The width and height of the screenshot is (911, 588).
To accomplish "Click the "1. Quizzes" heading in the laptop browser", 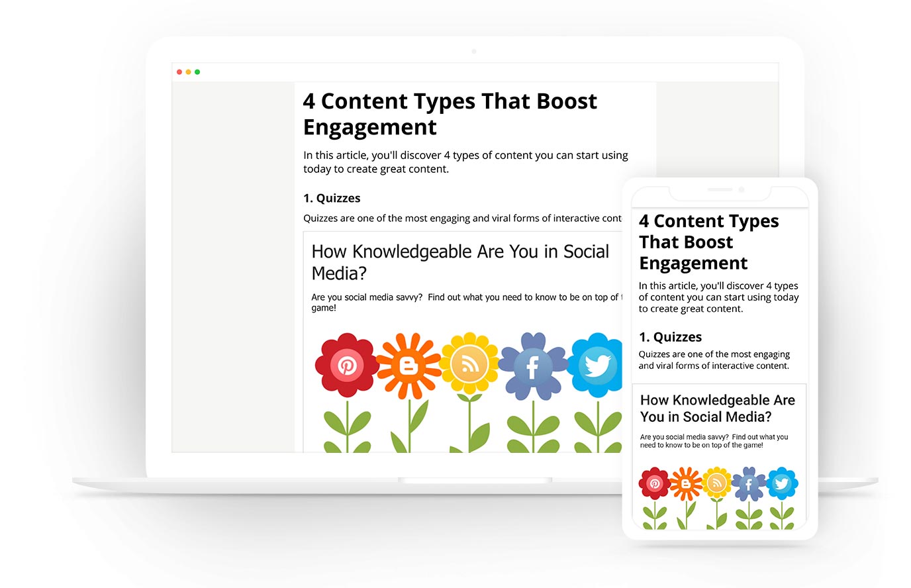I will pyautogui.click(x=332, y=198).
